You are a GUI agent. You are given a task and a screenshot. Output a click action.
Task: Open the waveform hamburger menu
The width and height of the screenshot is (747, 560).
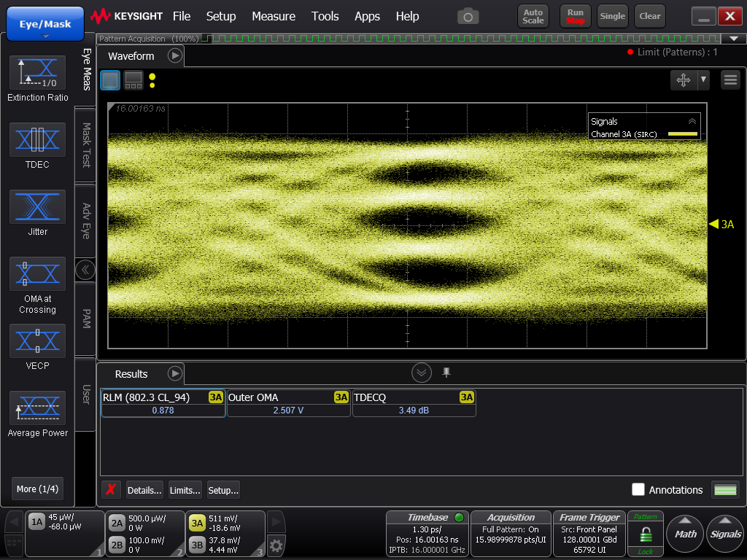click(x=730, y=80)
